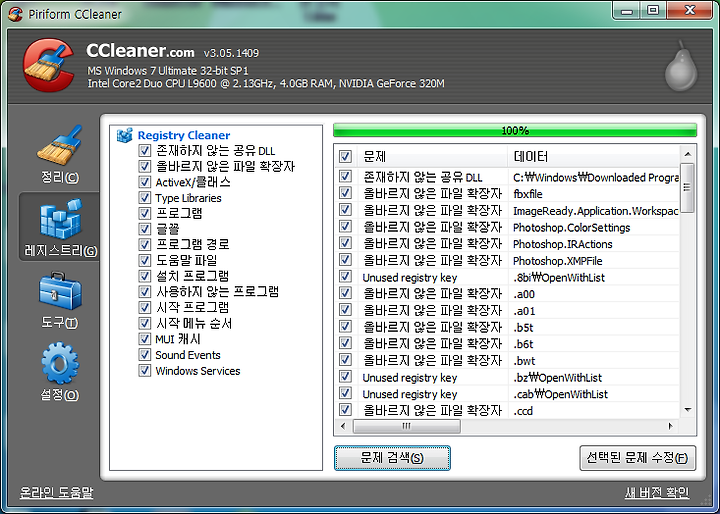Open the 온라인 도움말 help link
Screen dimensions: 720x514
pyautogui.click(x=56, y=492)
